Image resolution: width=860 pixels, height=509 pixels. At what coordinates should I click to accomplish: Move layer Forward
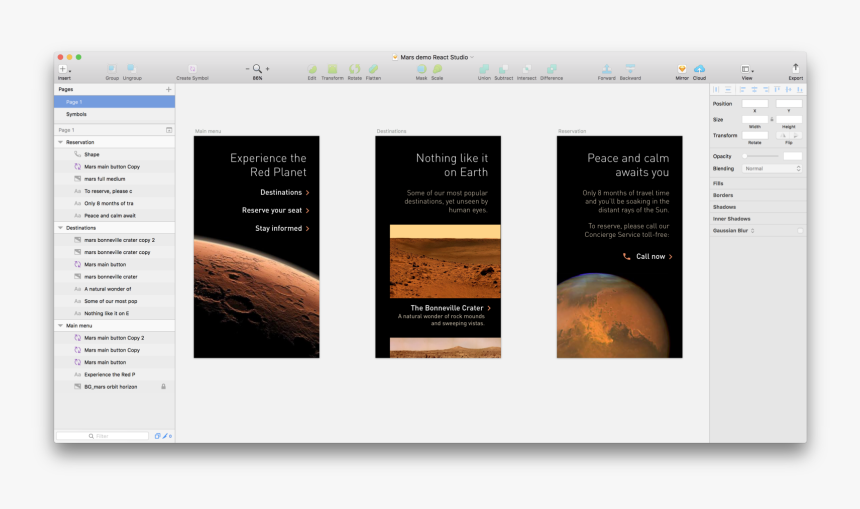(x=607, y=69)
